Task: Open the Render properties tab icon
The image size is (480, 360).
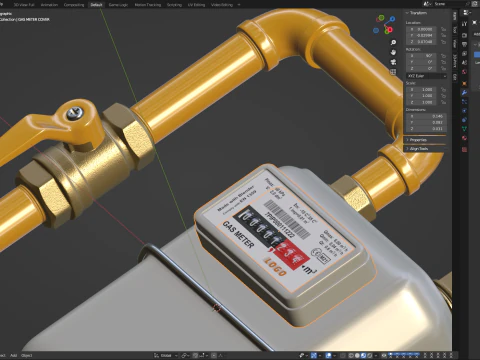Action: [464, 35]
